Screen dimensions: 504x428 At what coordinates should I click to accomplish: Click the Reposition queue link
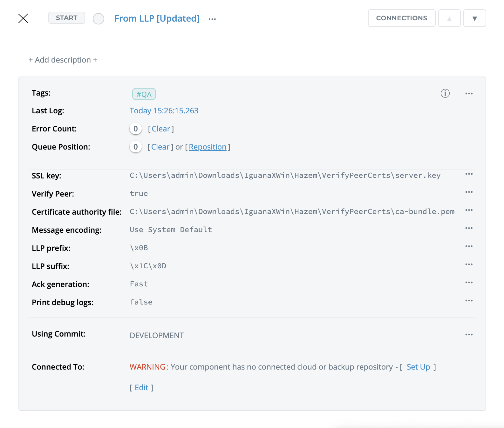[x=208, y=147]
